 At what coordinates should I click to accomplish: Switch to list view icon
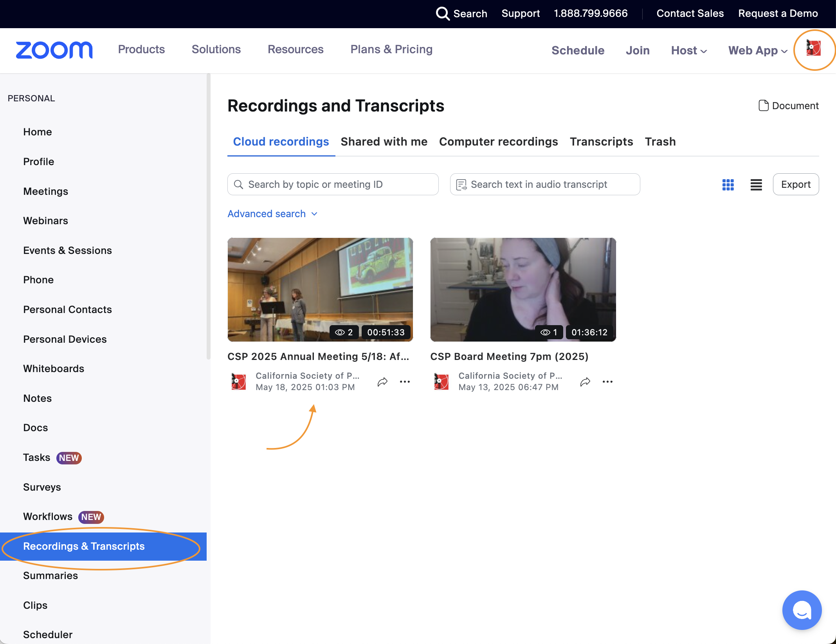coord(756,185)
